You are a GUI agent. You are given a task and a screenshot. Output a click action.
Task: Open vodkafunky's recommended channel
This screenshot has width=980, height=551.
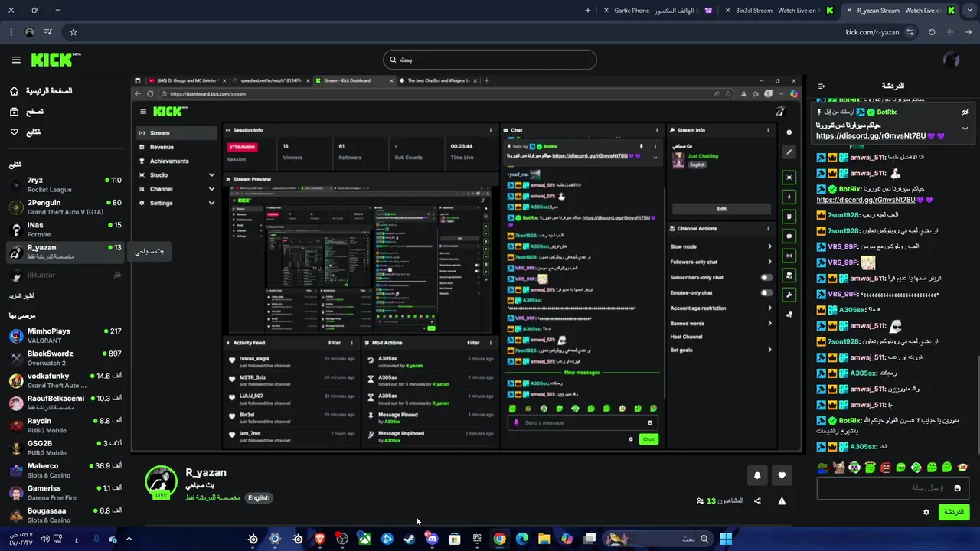64,380
